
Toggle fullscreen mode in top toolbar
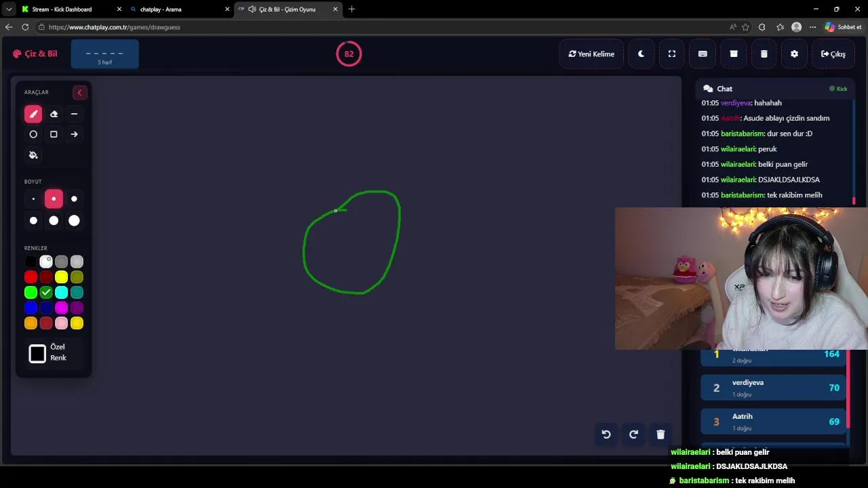(672, 54)
